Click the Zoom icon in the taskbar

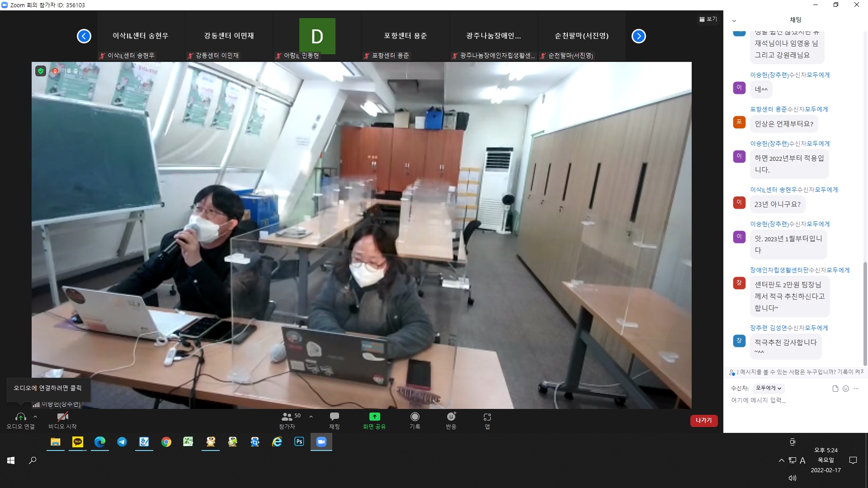pyautogui.click(x=321, y=442)
